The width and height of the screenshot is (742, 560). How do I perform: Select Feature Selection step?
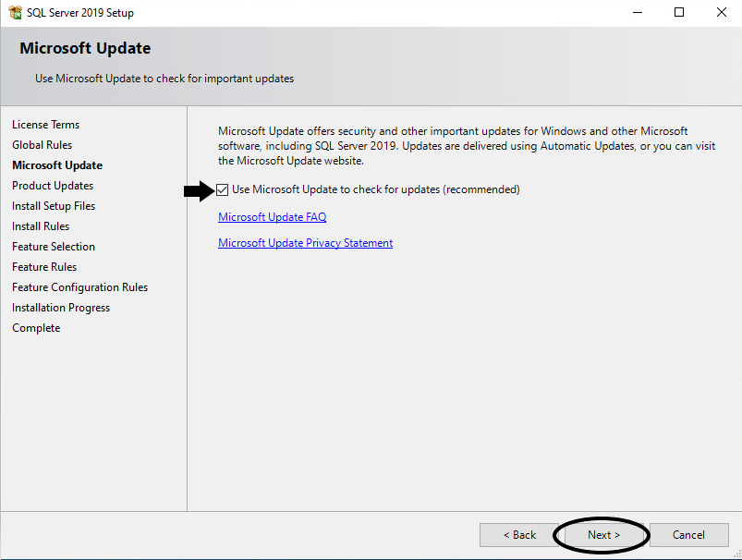click(54, 247)
